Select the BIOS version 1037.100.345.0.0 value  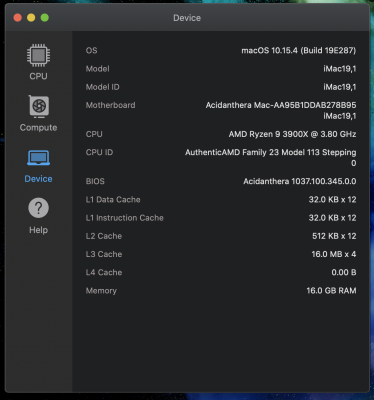[300, 181]
